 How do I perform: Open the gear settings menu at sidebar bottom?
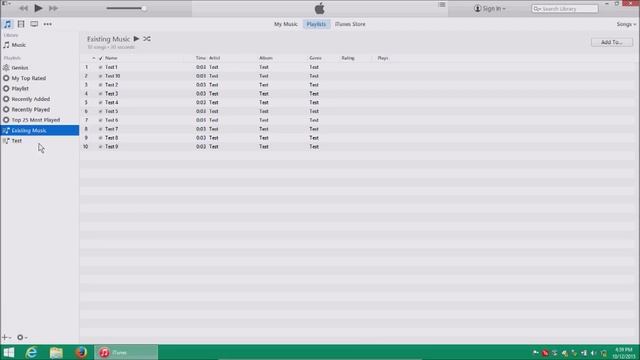pyautogui.click(x=22, y=338)
